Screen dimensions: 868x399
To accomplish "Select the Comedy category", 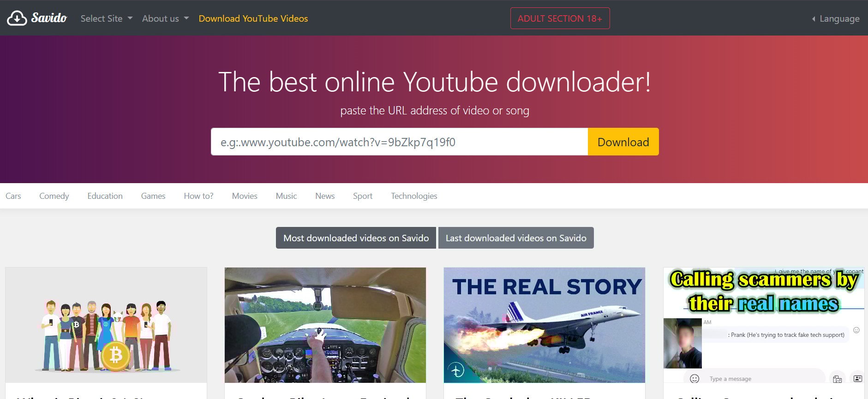I will tap(54, 196).
